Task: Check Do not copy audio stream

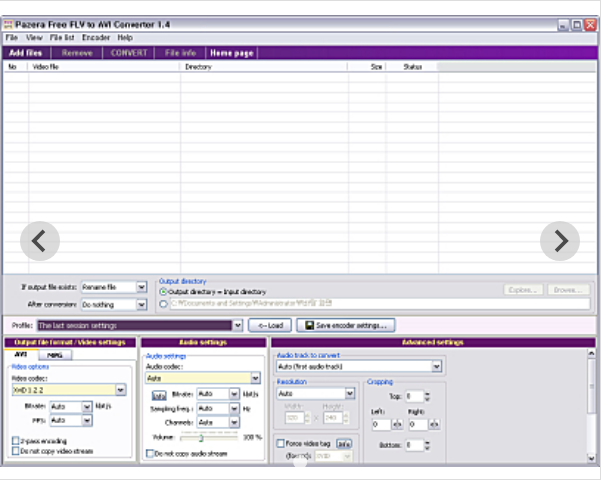Action: (x=150, y=453)
